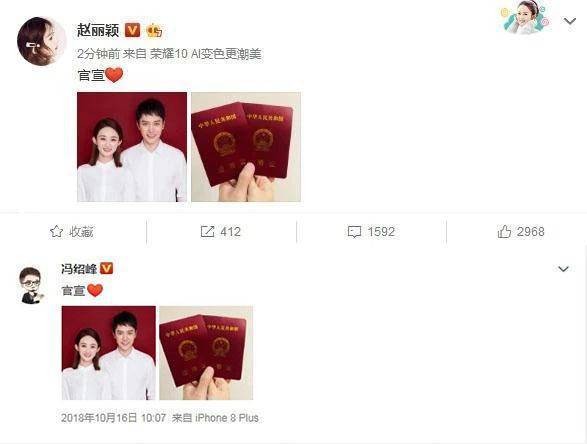587x444 pixels.
Task: Expand options chevron on 赵丽颖's post
Action: click(x=570, y=21)
